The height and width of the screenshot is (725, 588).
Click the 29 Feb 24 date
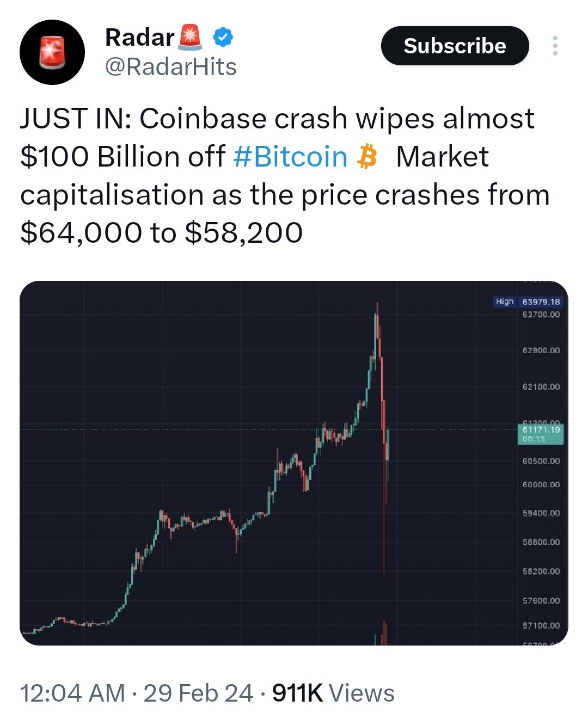[199, 693]
